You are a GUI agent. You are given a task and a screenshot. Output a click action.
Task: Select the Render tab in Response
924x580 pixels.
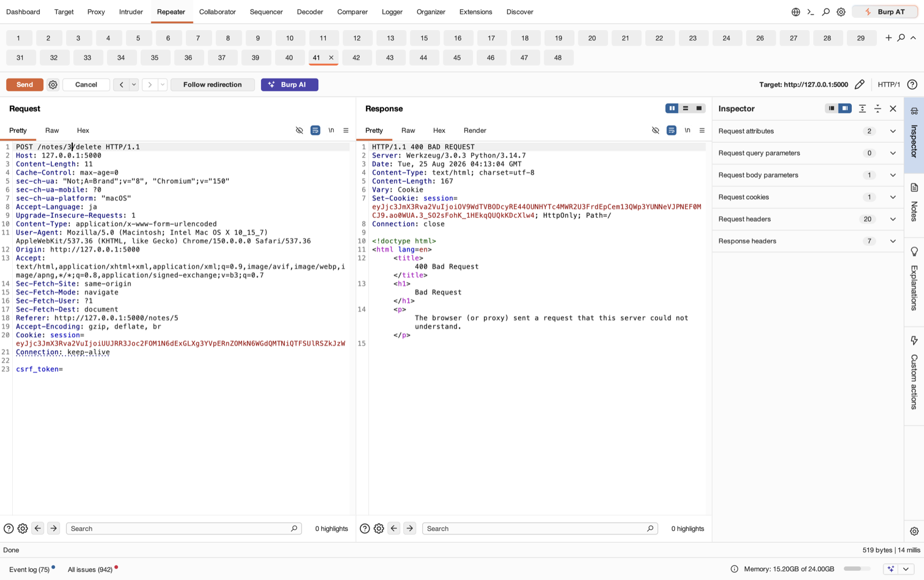pos(475,131)
